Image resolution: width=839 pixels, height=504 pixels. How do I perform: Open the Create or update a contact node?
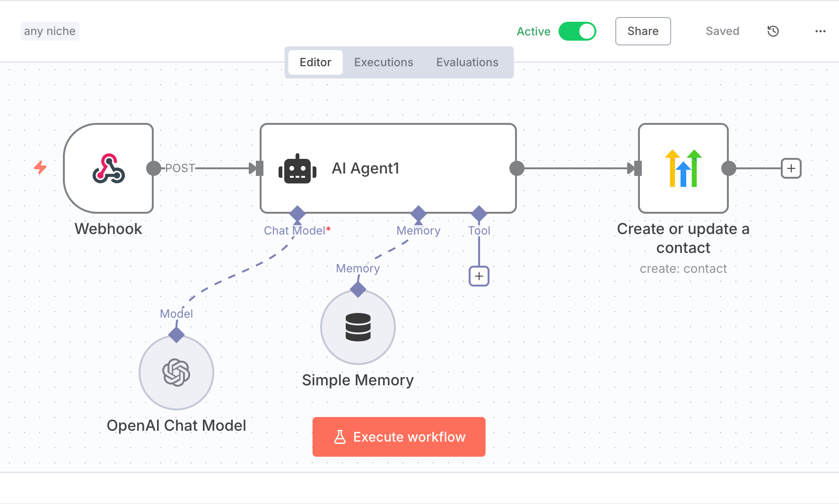point(683,168)
